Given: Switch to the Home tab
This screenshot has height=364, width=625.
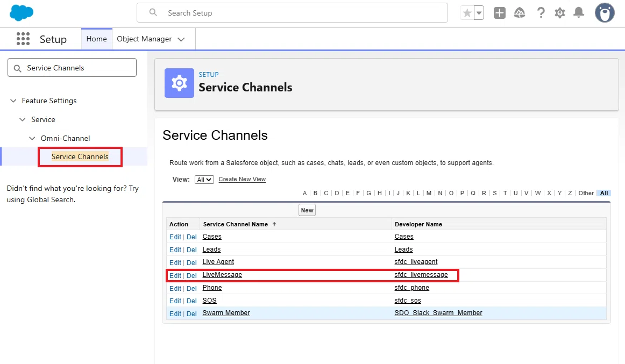Looking at the screenshot, I should (96, 39).
